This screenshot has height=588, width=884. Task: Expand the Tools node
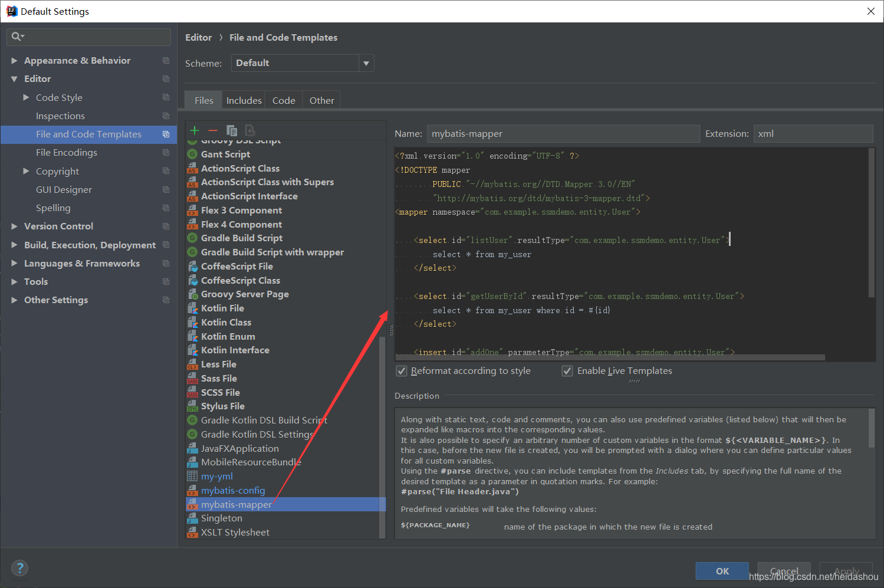point(14,282)
